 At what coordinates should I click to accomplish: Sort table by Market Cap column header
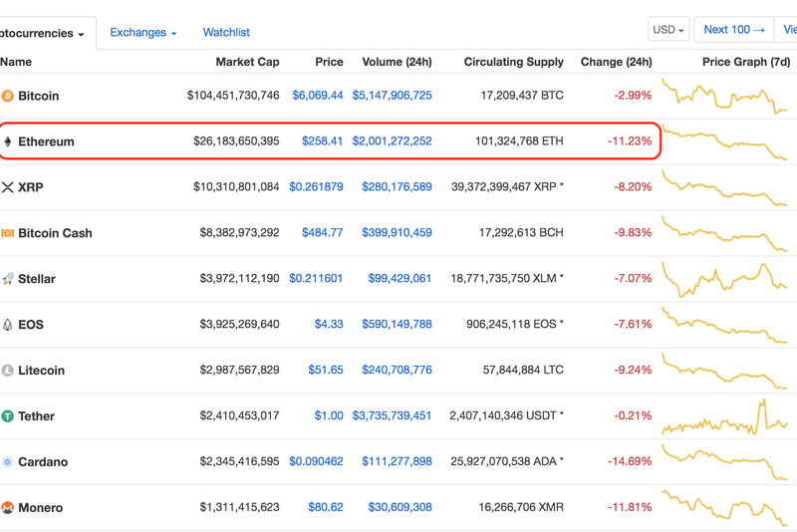pos(247,62)
